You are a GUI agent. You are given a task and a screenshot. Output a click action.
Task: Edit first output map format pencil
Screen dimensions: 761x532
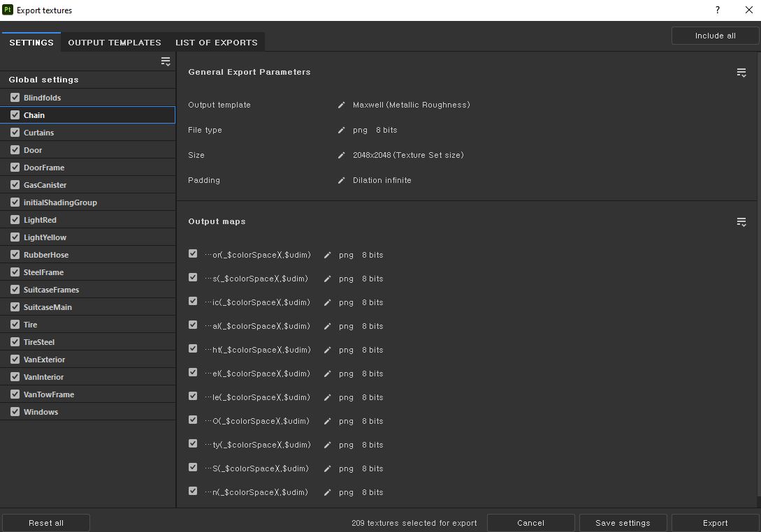tap(328, 255)
